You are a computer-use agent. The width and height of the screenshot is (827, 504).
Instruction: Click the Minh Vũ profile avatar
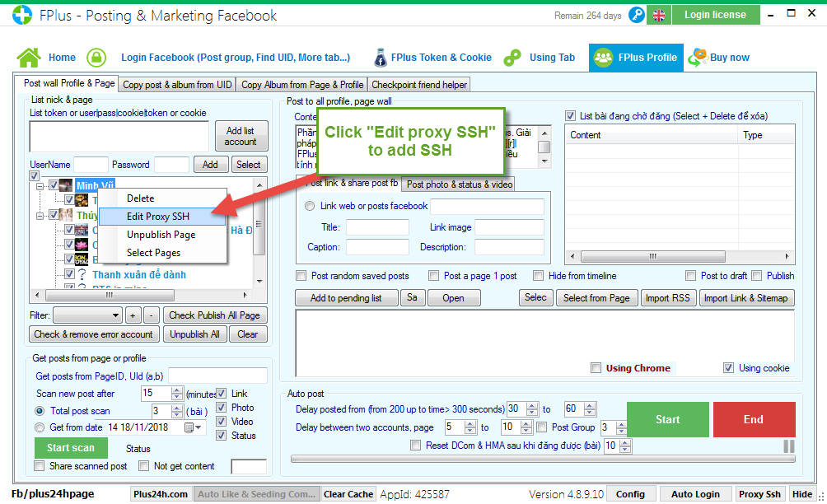66,185
